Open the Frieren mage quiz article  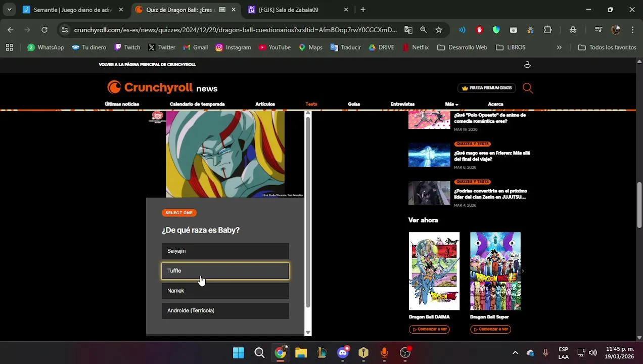pos(492,156)
